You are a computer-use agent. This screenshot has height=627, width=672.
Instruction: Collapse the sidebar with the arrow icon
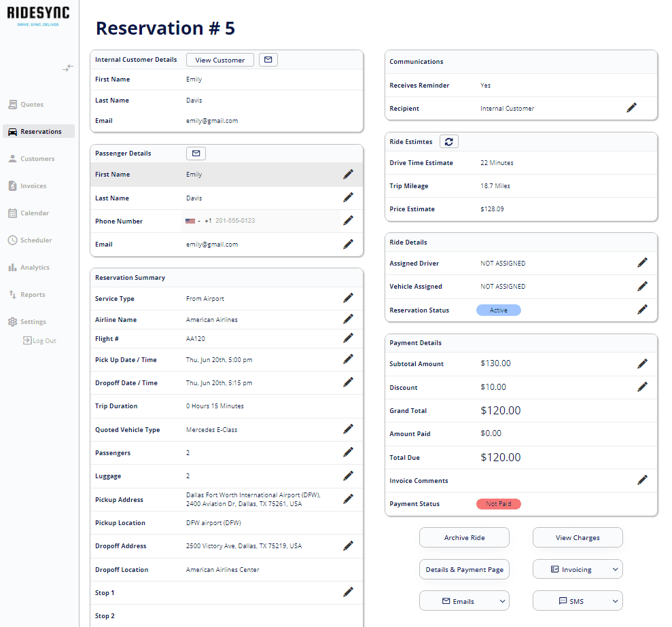pyautogui.click(x=67, y=68)
